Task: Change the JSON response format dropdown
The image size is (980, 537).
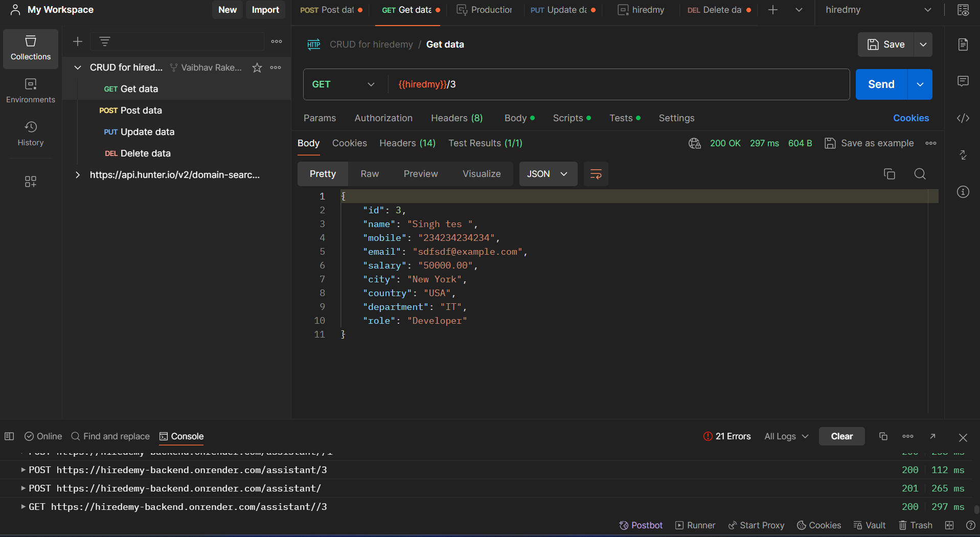Action: 548,174
